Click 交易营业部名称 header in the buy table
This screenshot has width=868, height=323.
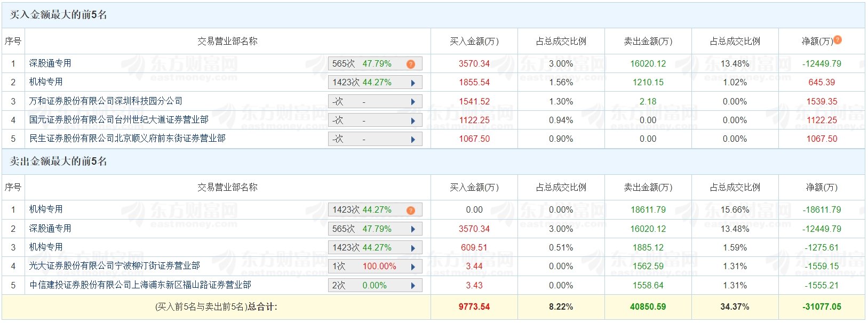227,41
